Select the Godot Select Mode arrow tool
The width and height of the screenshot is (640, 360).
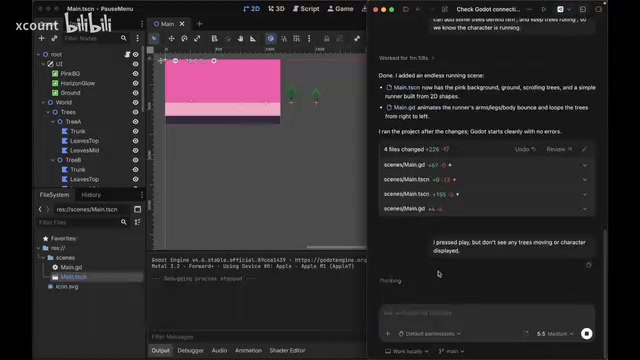click(x=154, y=38)
